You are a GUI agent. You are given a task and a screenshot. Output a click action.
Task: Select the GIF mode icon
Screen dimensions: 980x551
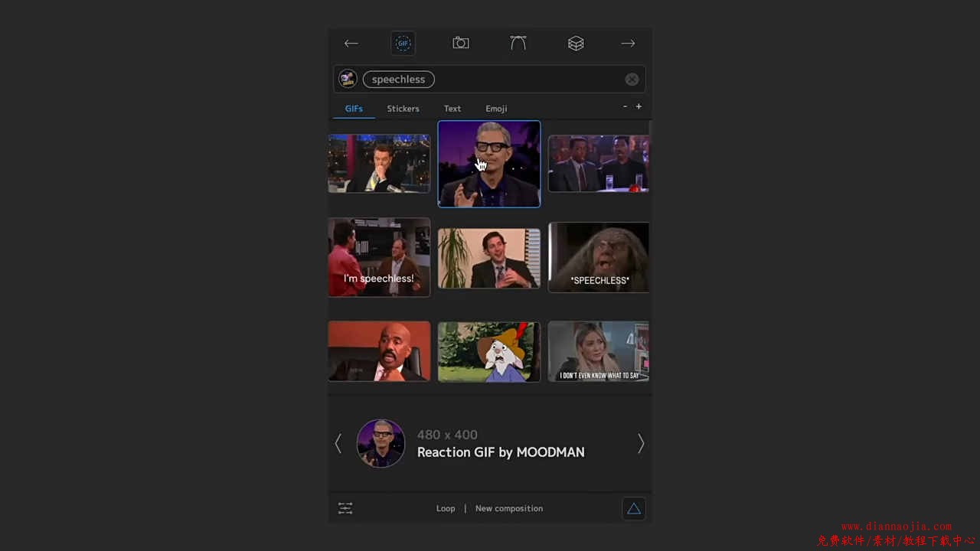[403, 44]
